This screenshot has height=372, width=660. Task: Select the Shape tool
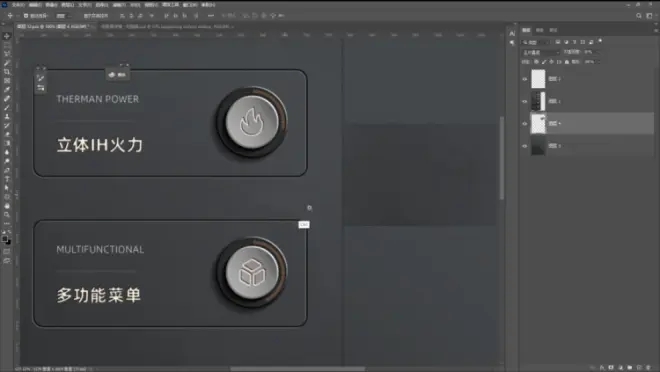tap(7, 197)
